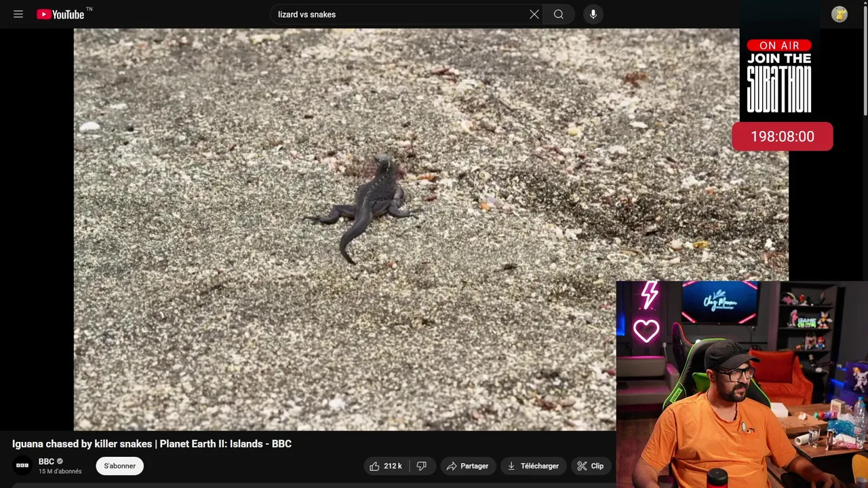Open the YouTube hamburger guide menu
This screenshot has height=488, width=868.
18,14
